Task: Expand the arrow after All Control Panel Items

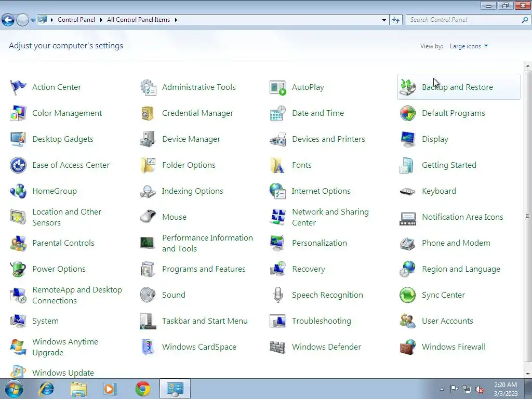Action: 176,20
